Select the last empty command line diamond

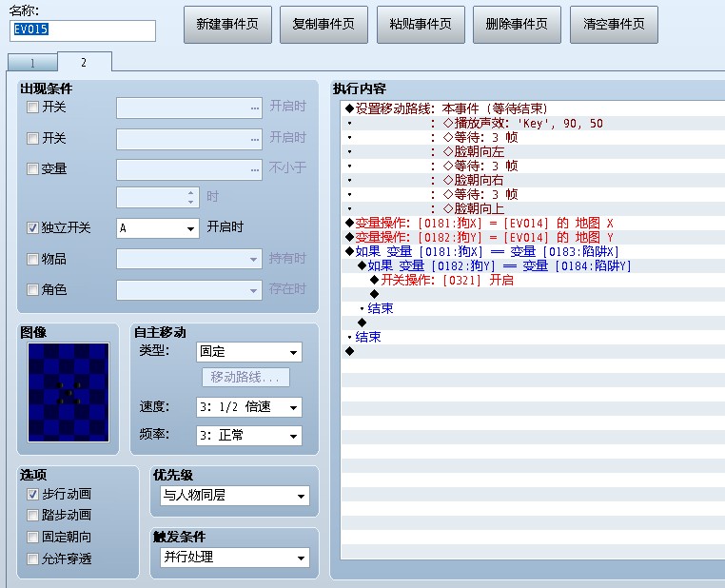pyautogui.click(x=350, y=351)
